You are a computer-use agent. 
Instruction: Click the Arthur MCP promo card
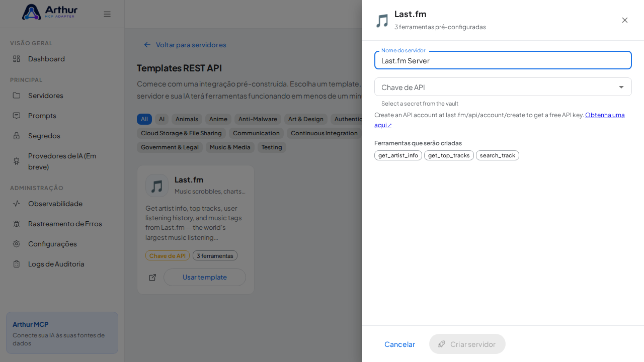click(x=62, y=333)
